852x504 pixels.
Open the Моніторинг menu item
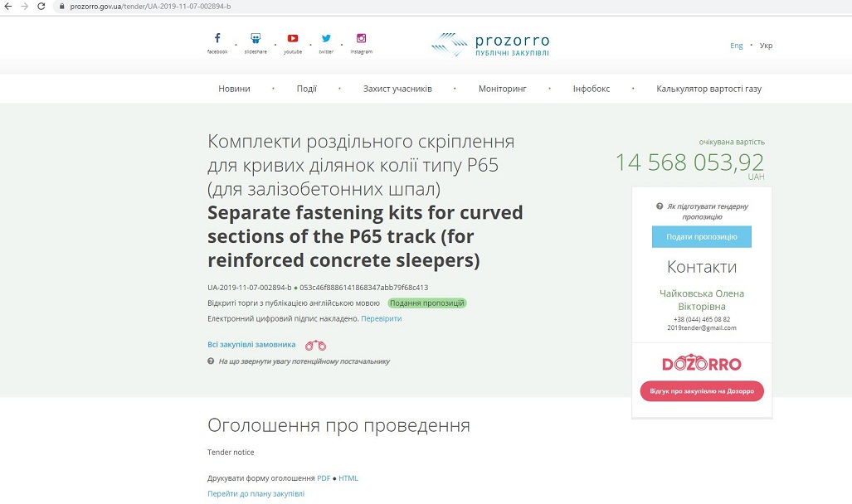(x=502, y=89)
